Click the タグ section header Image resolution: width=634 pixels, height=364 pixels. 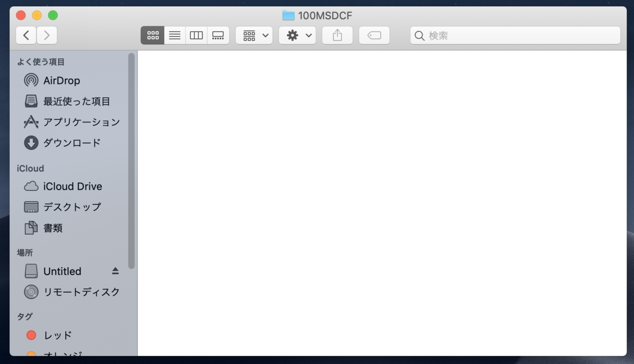[x=25, y=316]
